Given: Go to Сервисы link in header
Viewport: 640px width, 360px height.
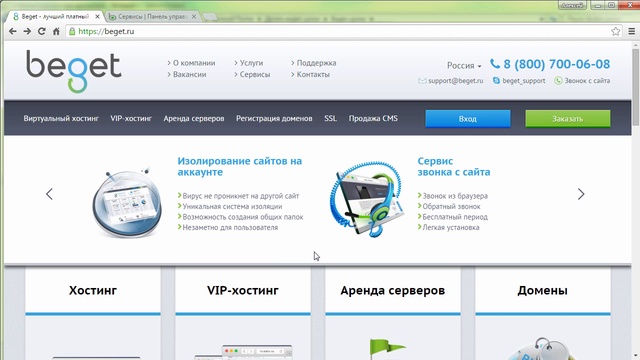Looking at the screenshot, I should [255, 74].
